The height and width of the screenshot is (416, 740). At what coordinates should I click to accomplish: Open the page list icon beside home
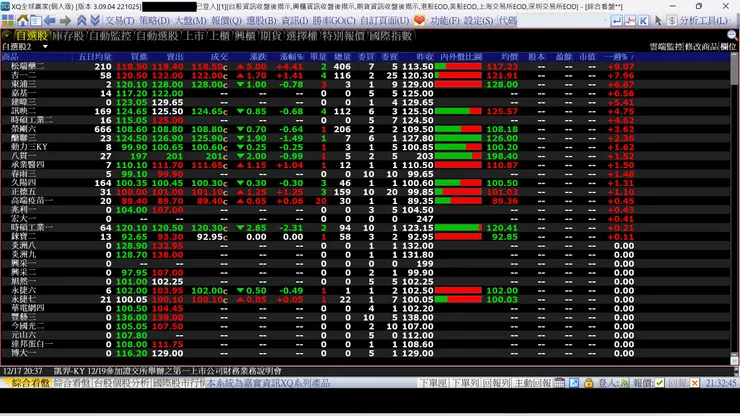point(36,21)
